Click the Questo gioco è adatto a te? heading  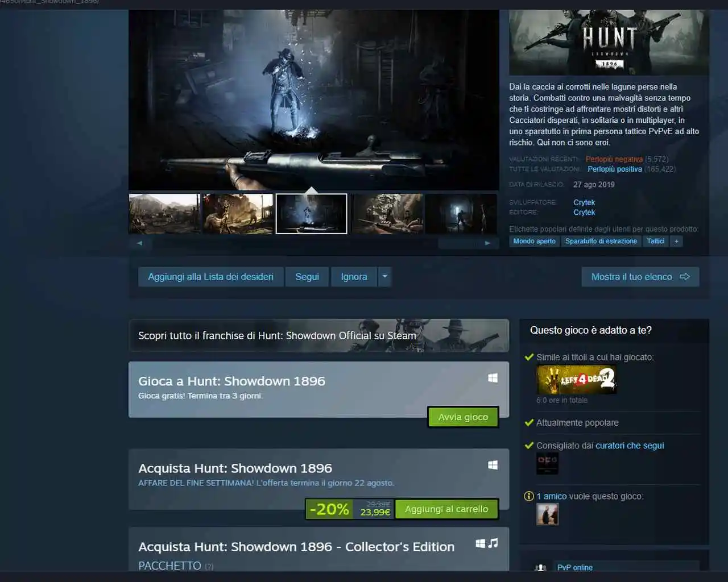tap(591, 330)
